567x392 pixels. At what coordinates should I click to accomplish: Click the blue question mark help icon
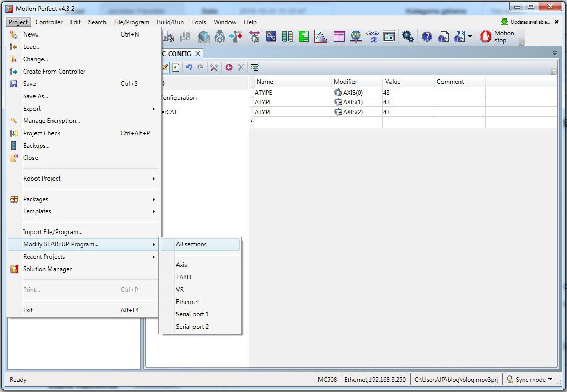point(427,37)
